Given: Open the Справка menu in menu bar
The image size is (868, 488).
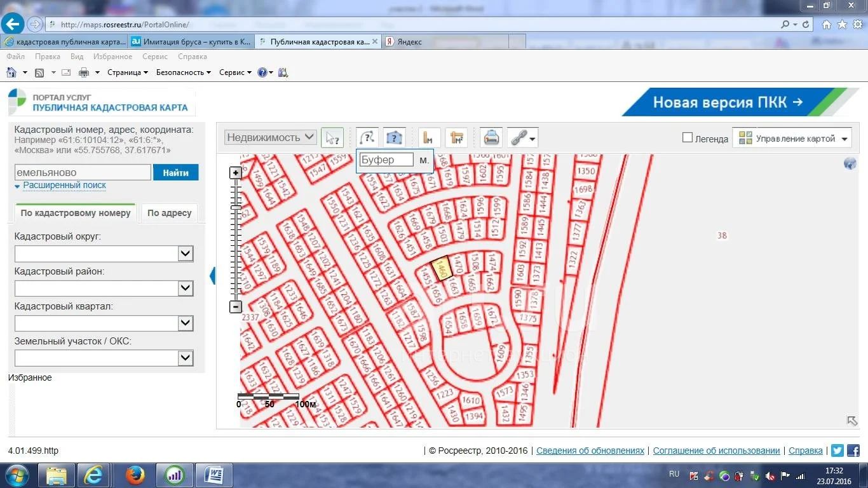Looking at the screenshot, I should pos(193,57).
